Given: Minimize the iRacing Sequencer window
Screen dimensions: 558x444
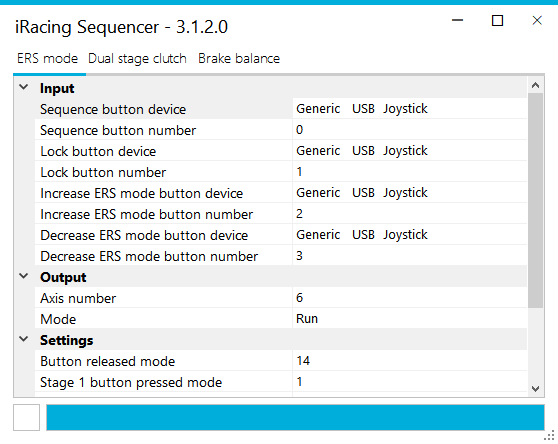Looking at the screenshot, I should (457, 20).
